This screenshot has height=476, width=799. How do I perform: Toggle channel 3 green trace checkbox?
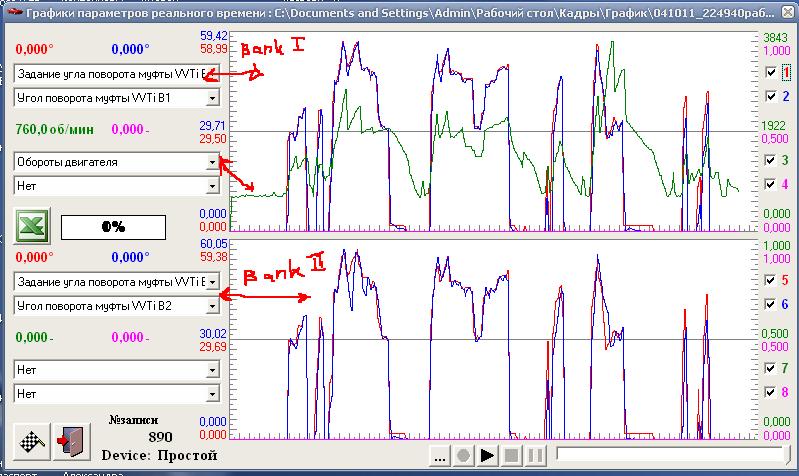770,160
